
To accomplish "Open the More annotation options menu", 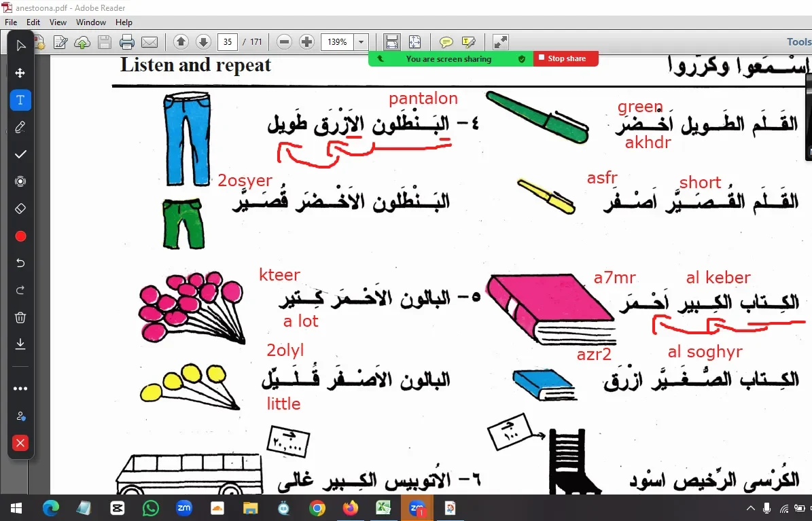I will coord(20,388).
